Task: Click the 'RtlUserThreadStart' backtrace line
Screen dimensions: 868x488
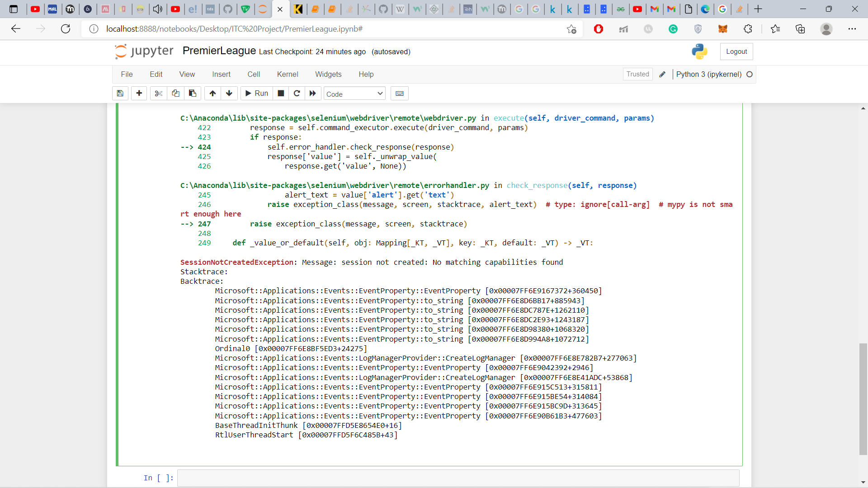Action: pyautogui.click(x=306, y=435)
